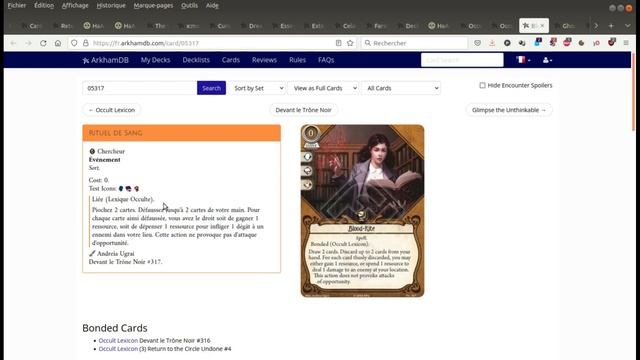The height and width of the screenshot is (360, 640).
Task: Focus the card search field with 05317
Action: [140, 88]
